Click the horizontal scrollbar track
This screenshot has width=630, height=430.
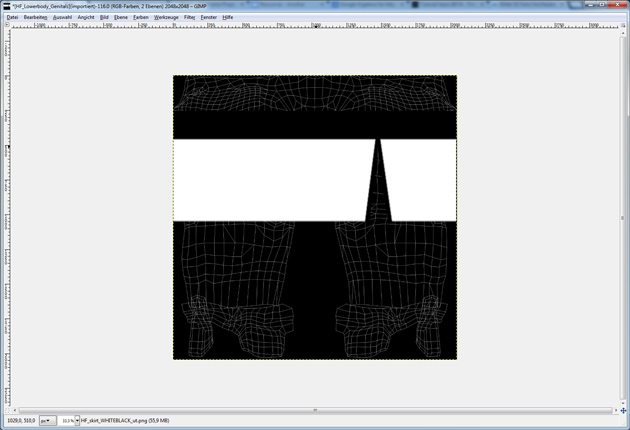[x=315, y=410]
